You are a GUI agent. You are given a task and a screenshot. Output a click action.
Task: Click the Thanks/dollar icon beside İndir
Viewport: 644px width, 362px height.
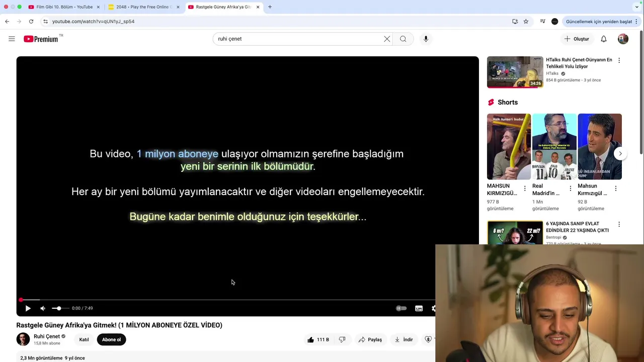428,339
